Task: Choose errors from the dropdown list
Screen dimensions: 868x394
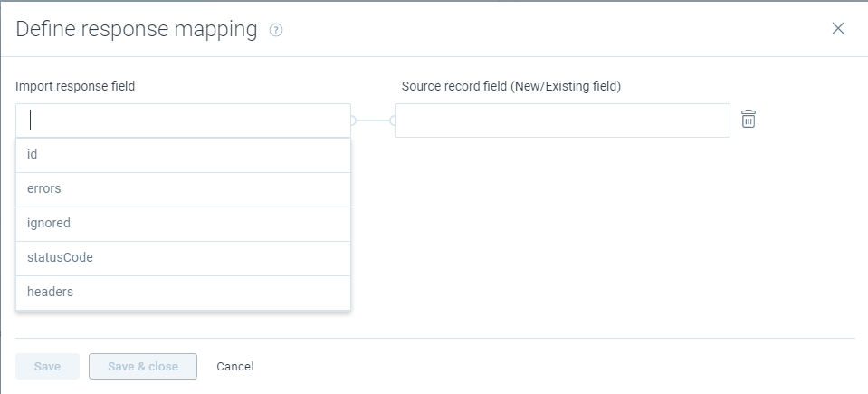Action: coord(183,189)
